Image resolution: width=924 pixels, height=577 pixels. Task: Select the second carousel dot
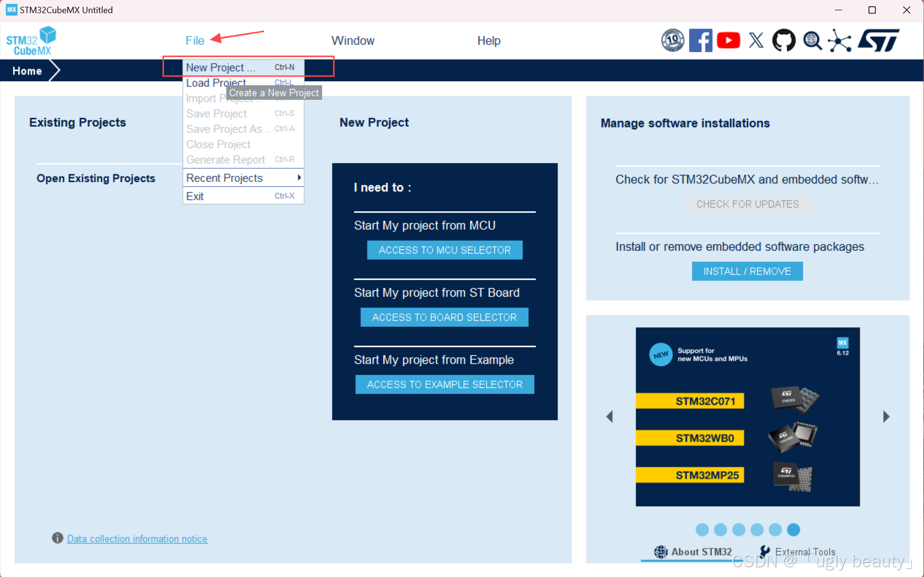[721, 529]
